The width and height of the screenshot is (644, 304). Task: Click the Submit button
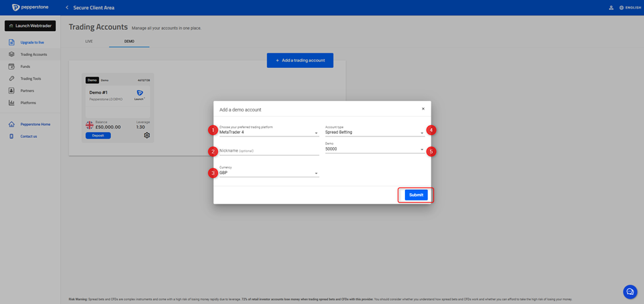416,195
